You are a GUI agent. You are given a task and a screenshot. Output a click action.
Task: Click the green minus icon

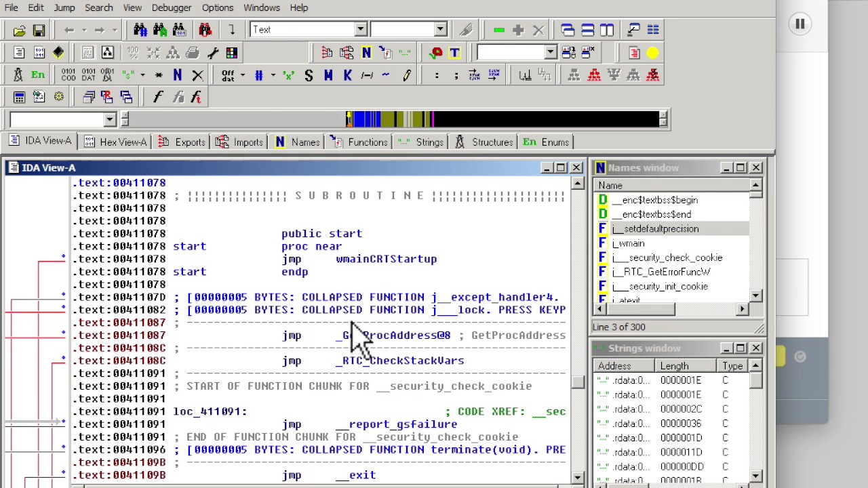pyautogui.click(x=499, y=30)
